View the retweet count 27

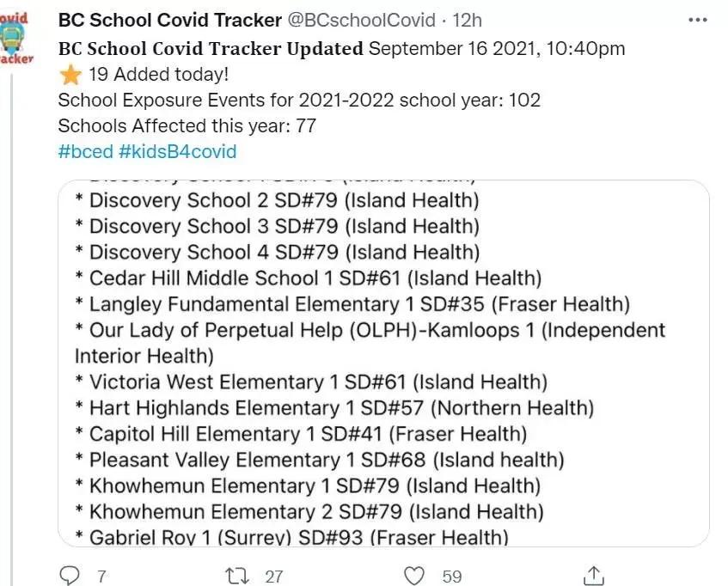pos(274,577)
